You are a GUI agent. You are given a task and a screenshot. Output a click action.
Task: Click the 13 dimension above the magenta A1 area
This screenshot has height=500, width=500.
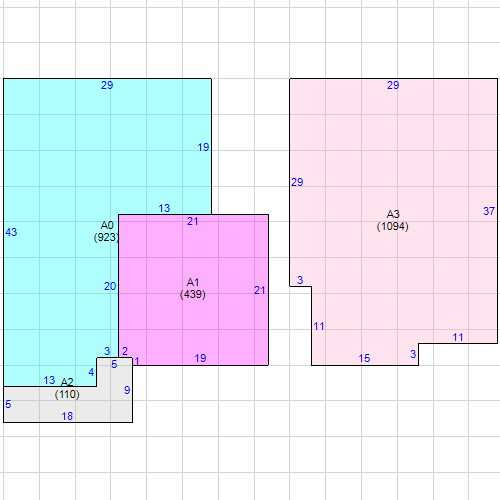(164, 208)
